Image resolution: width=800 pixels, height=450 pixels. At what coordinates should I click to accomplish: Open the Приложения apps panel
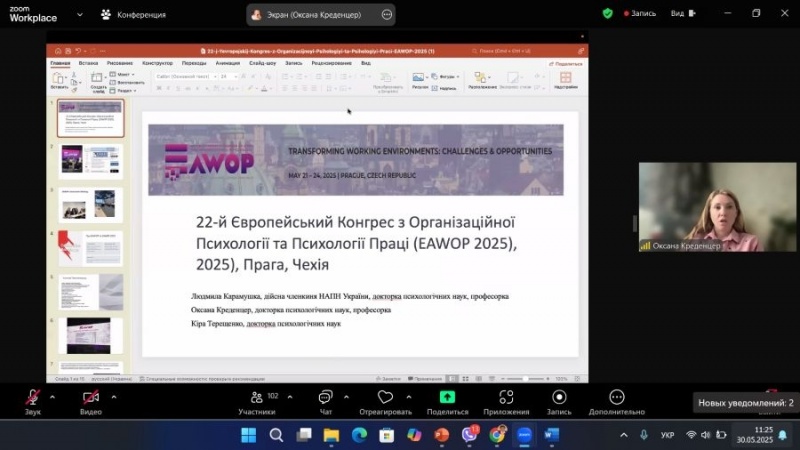(506, 400)
